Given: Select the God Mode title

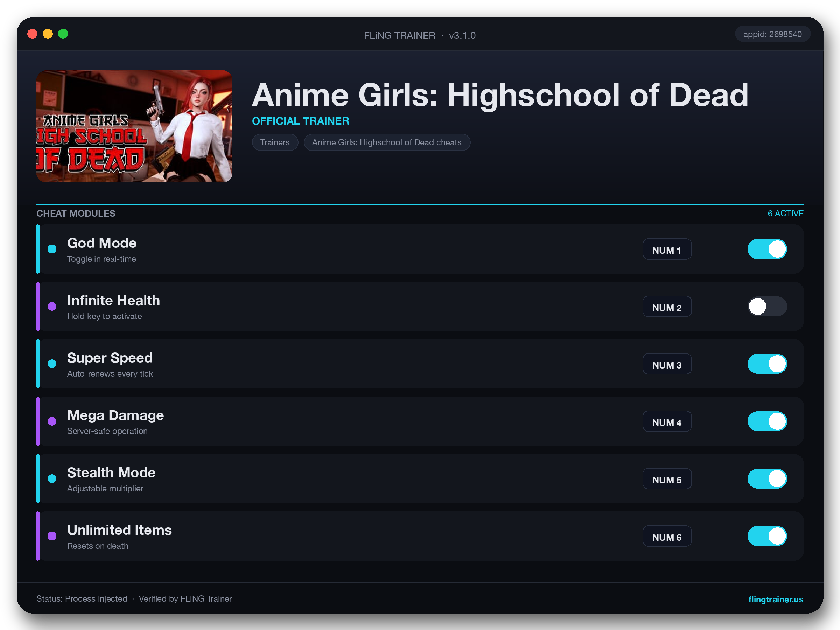Looking at the screenshot, I should pyautogui.click(x=102, y=243).
